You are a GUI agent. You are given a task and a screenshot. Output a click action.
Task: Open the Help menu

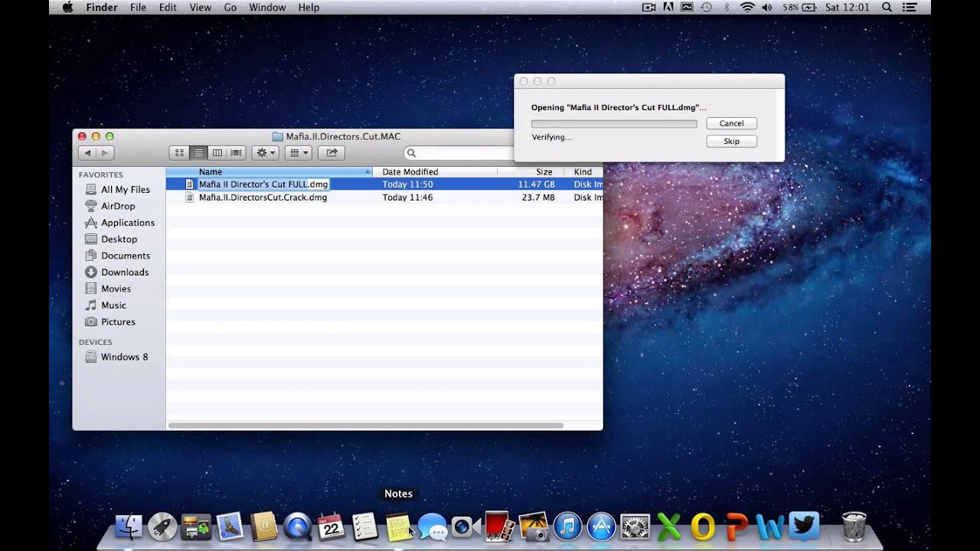[x=309, y=7]
